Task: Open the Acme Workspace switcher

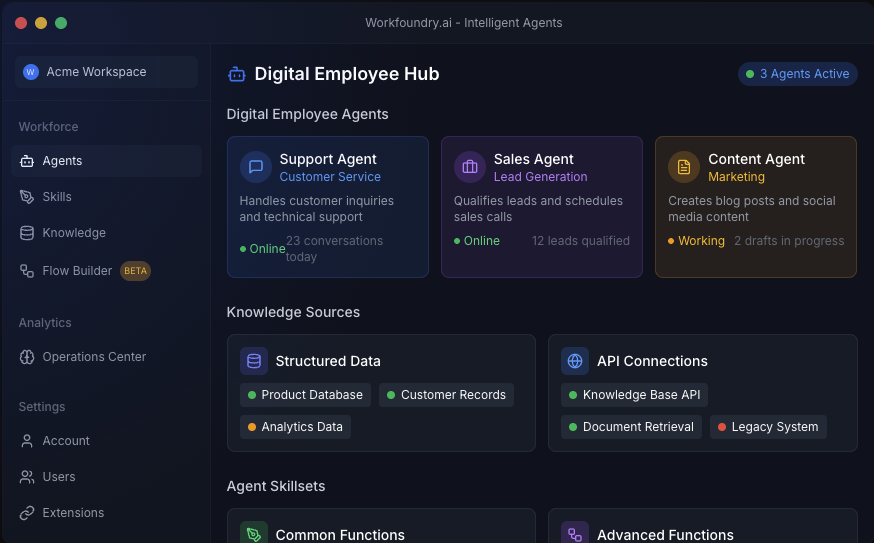Action: (x=106, y=72)
